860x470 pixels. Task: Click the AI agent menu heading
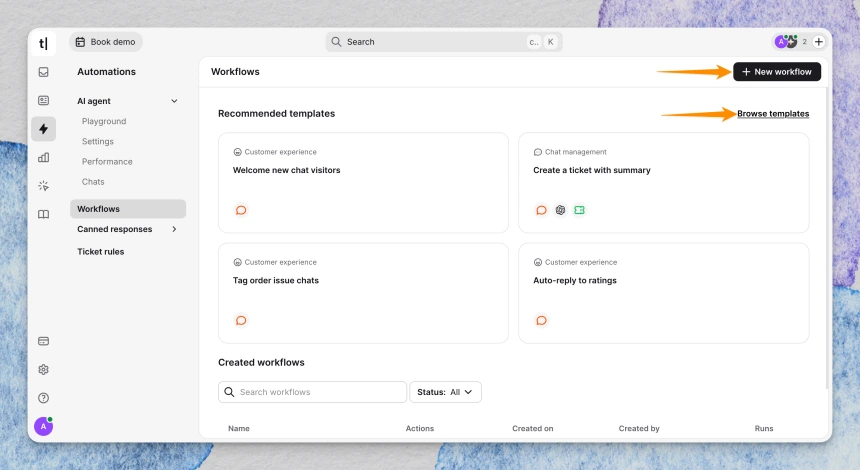point(94,101)
